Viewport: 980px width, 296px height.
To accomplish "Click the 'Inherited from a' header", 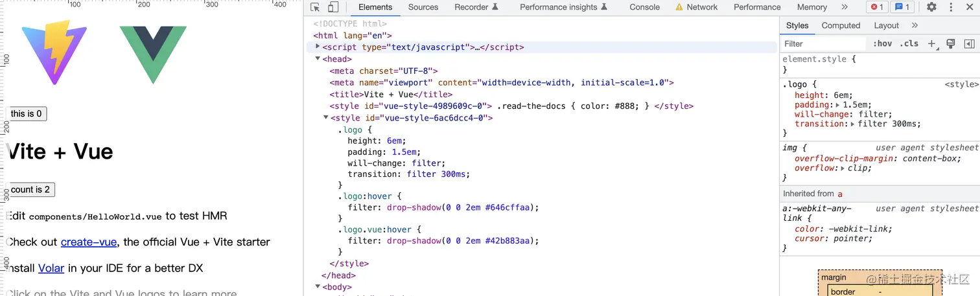I will [880, 194].
